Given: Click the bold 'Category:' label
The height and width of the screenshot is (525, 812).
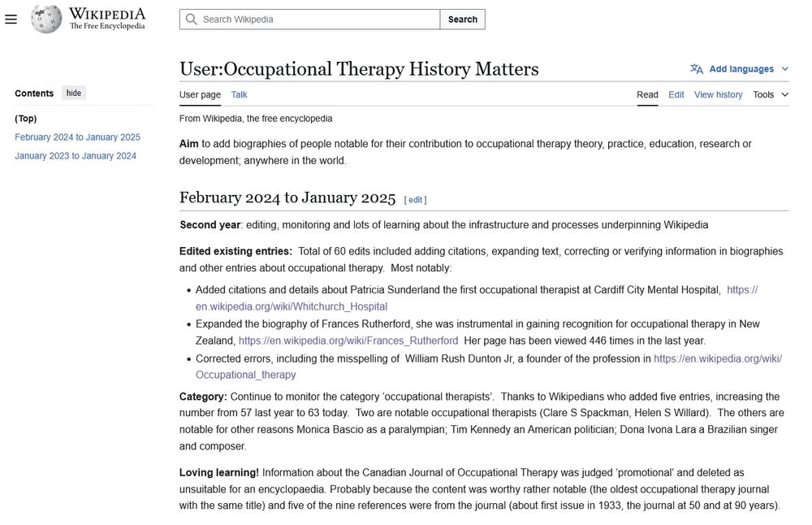Looking at the screenshot, I should pyautogui.click(x=203, y=397).
